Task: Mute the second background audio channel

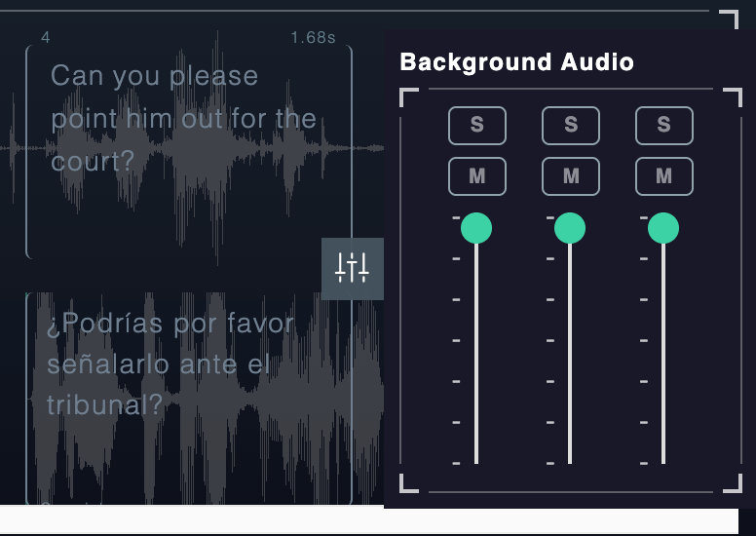Action: (571, 176)
